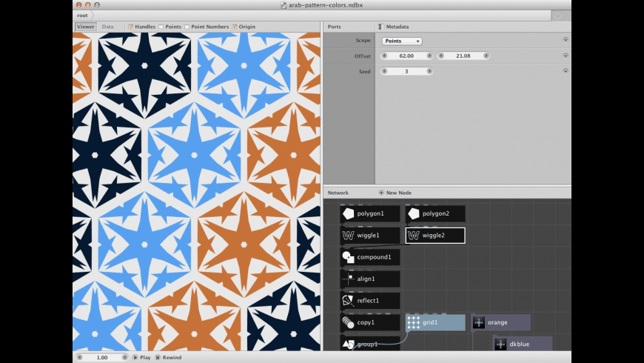Increase the Offset Y value 21.08
The width and height of the screenshot is (644, 363).
(486, 56)
